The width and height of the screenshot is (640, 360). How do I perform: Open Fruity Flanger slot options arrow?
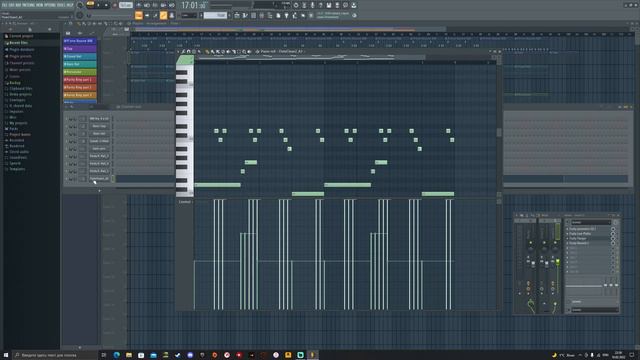[x=567, y=238]
